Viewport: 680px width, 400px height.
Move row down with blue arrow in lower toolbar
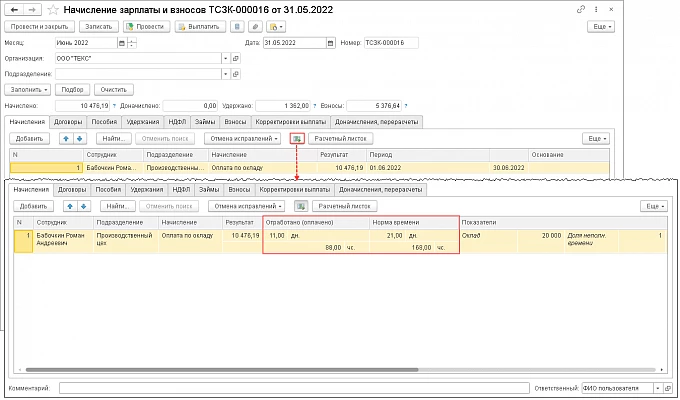[x=84, y=206]
